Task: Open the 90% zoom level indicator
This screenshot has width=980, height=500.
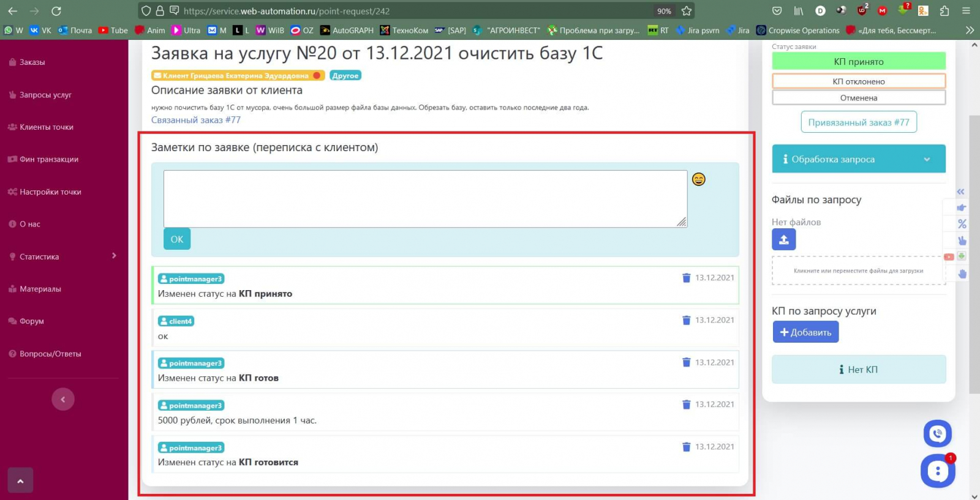Action: (664, 11)
